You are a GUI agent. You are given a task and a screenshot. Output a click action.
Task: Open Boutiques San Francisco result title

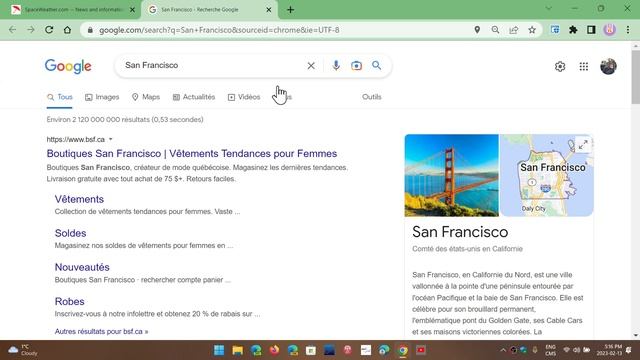tap(192, 153)
